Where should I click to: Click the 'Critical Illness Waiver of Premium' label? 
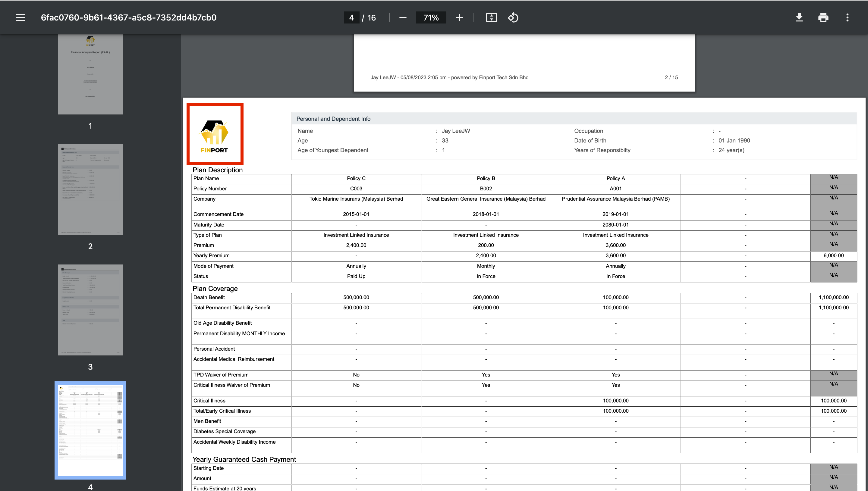pos(231,385)
